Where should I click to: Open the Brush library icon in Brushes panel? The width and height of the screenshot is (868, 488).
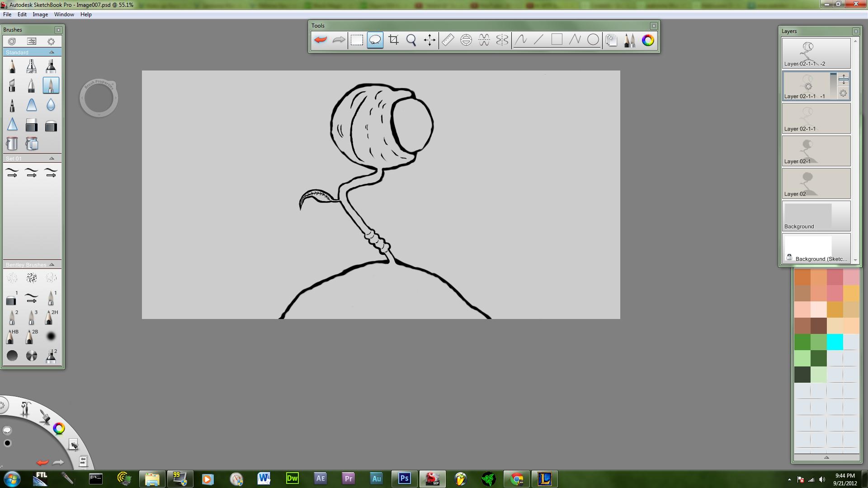(12, 42)
